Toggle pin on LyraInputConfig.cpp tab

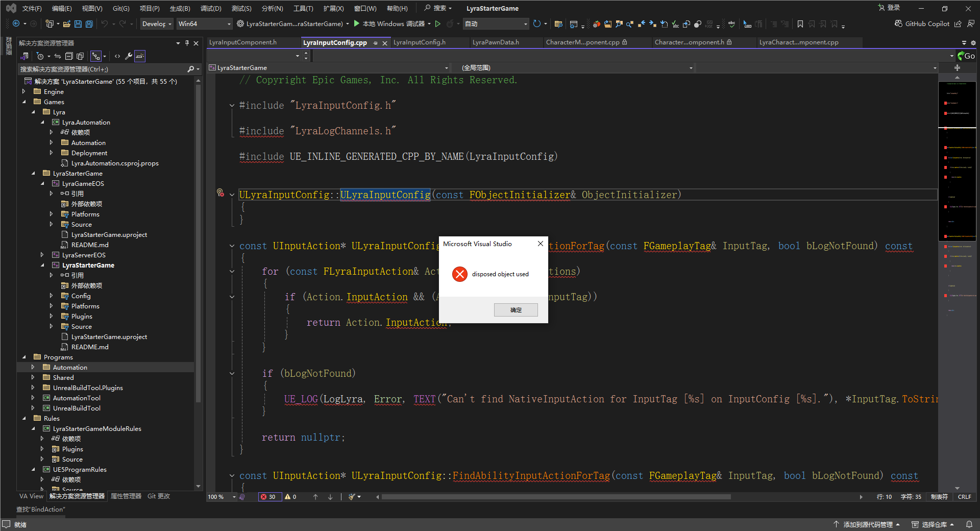[375, 43]
